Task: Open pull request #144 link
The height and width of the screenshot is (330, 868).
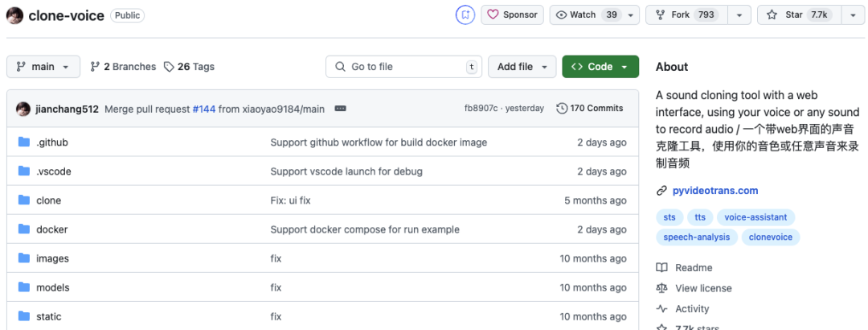Action: tap(204, 109)
